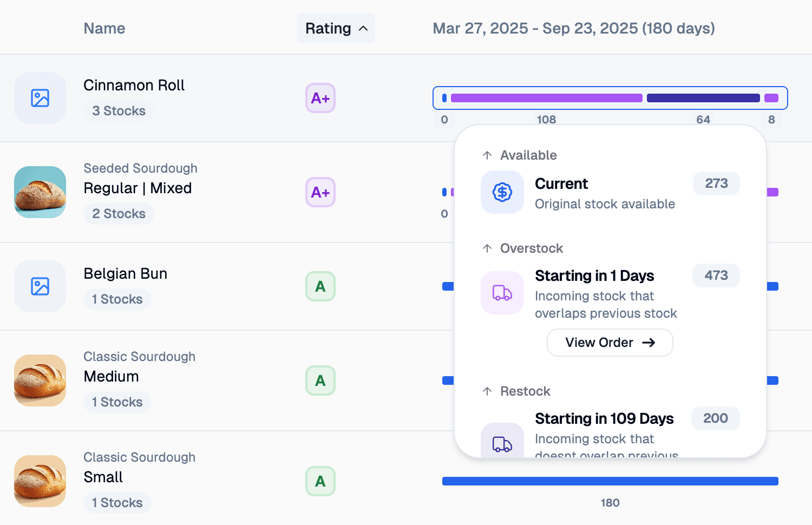Collapse the Available section arrow
This screenshot has width=812, height=525.
[x=487, y=155]
